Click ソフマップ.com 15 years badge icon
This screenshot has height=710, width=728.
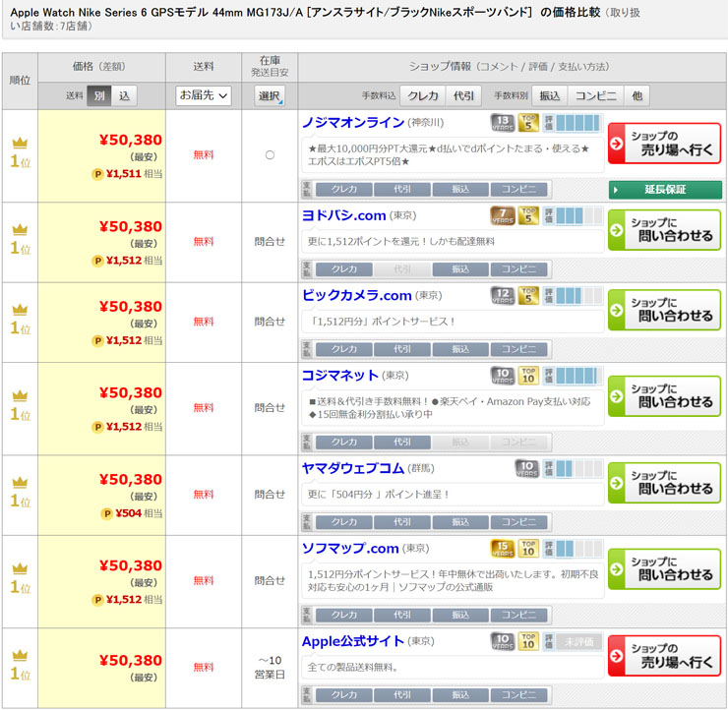pos(503,549)
